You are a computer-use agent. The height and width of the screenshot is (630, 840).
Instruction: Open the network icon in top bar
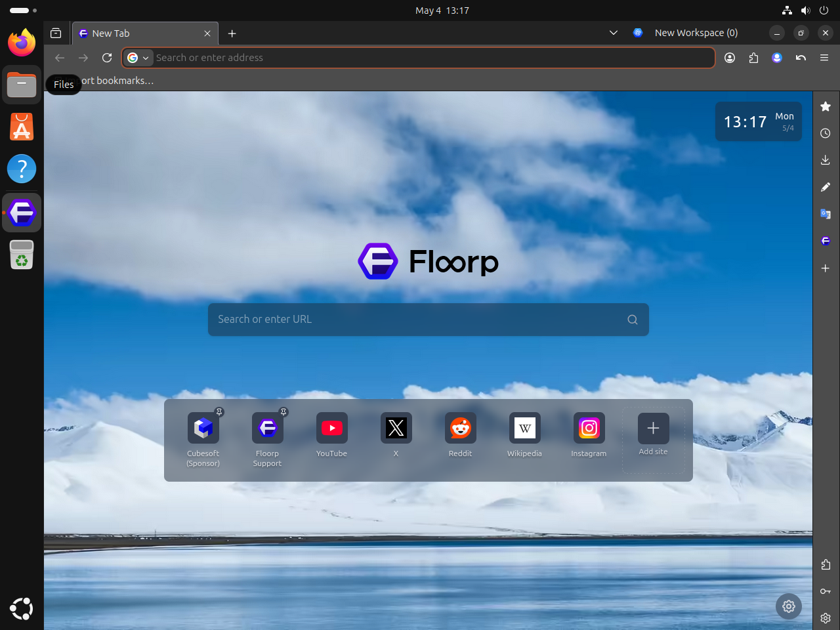point(787,10)
